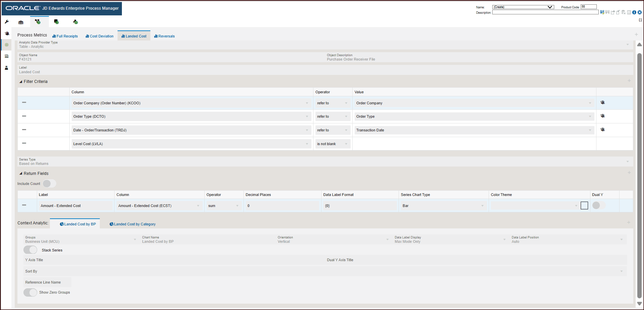Collapse the Filter Criteria section
Viewport: 644px width, 310px height.
21,81
